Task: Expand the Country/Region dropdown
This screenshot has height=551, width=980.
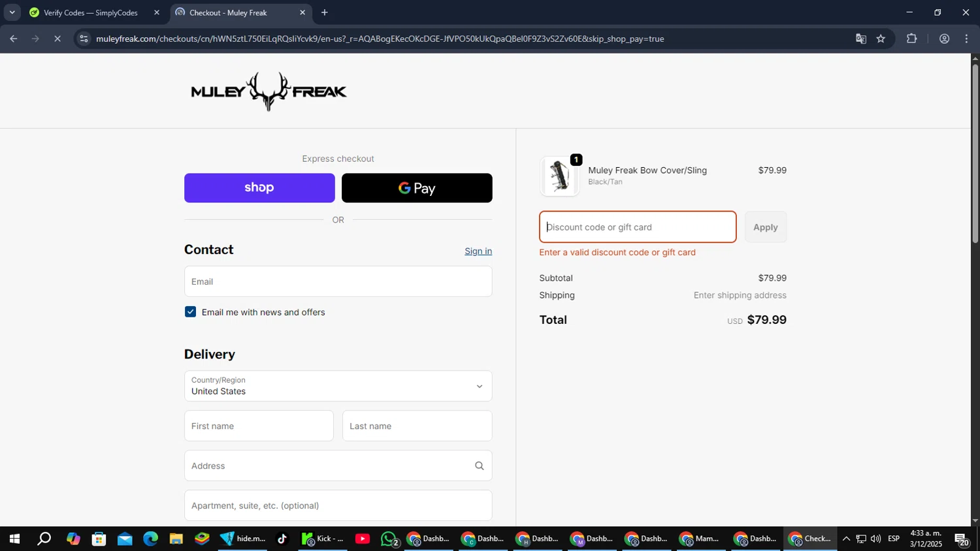Action: point(338,386)
